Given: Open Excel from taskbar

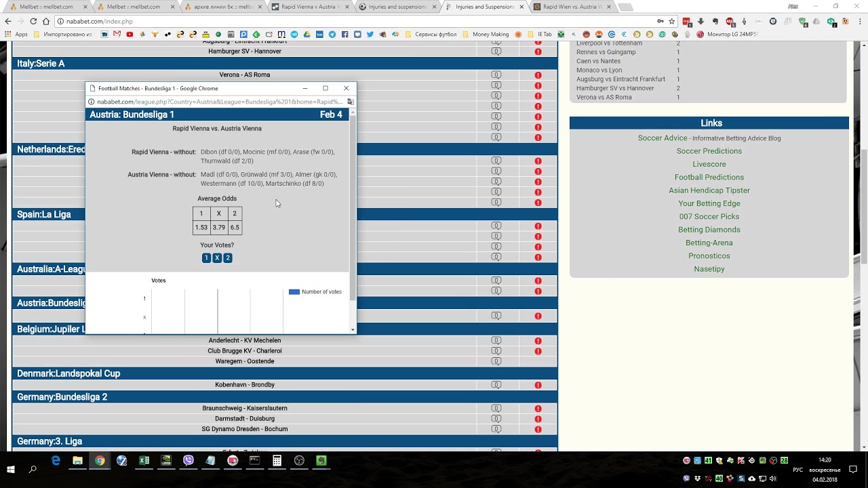Looking at the screenshot, I should [144, 461].
